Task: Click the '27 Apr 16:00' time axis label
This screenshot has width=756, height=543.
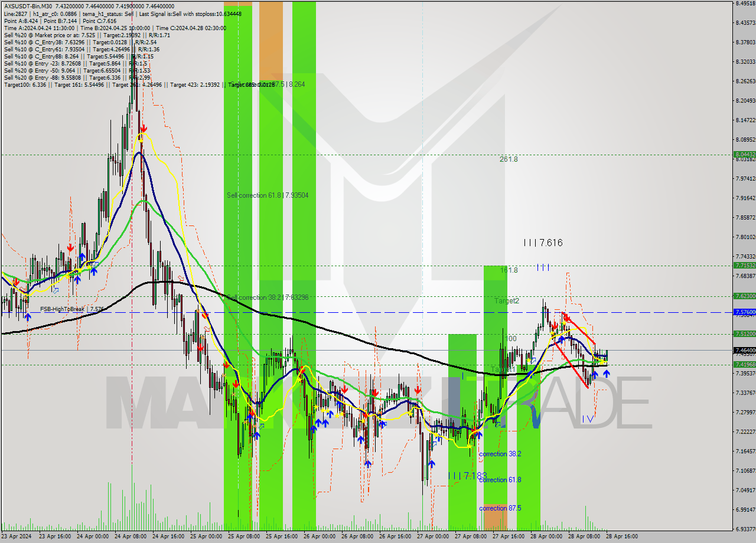Action: tap(508, 537)
